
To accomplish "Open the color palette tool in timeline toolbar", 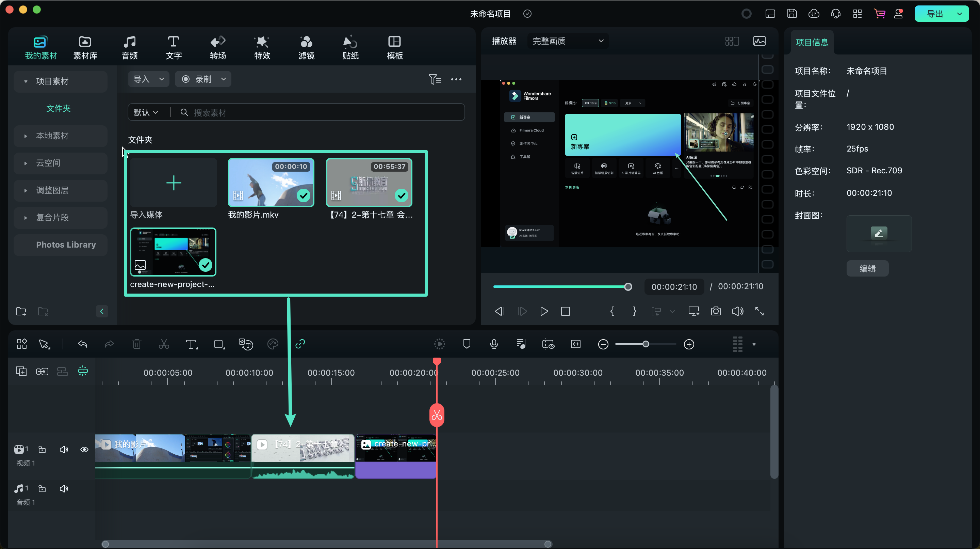I will point(273,344).
